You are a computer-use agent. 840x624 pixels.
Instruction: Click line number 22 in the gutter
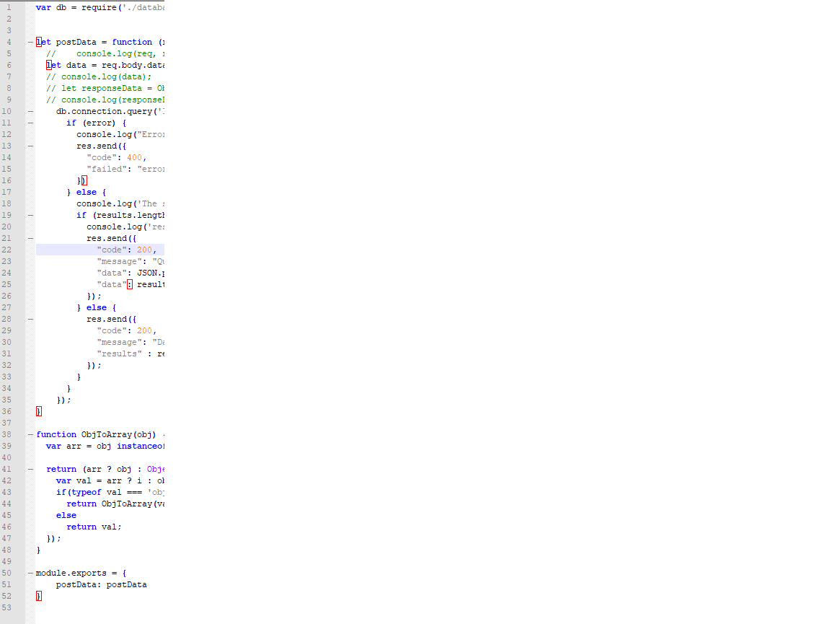[x=6, y=250]
